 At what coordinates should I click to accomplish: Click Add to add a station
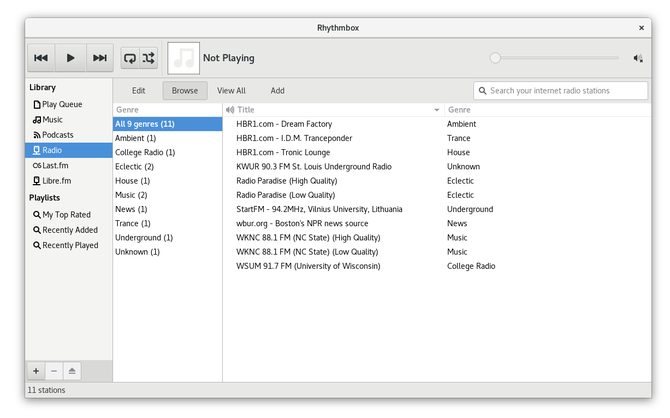pyautogui.click(x=277, y=91)
